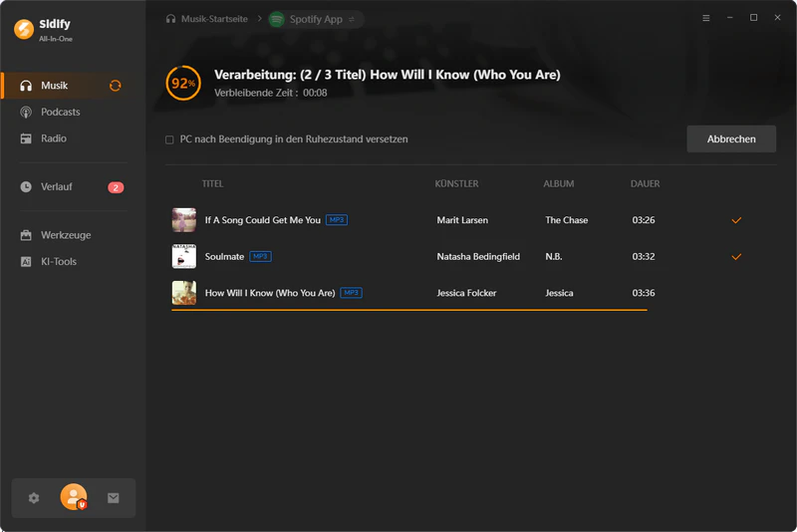This screenshot has height=532, width=797.
Task: Click duration 03:36
Action: tap(644, 293)
